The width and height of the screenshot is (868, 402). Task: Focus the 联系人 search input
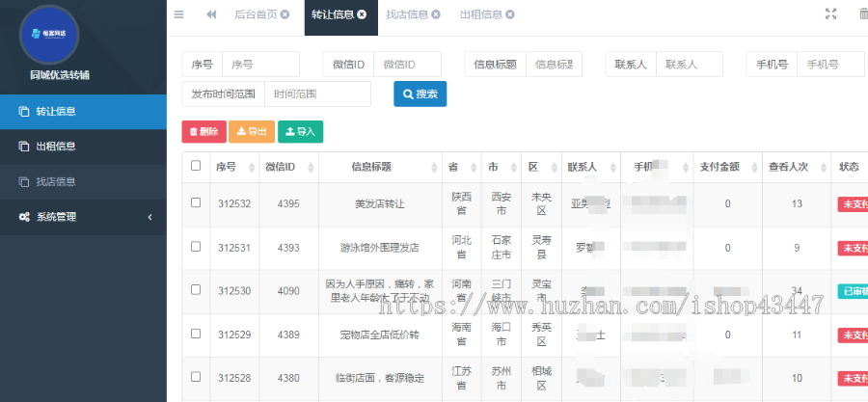point(690,65)
